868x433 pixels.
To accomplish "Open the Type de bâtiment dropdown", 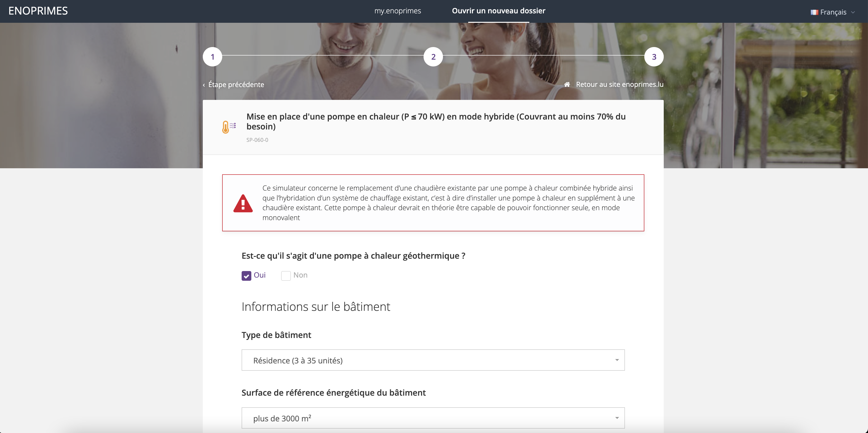I will [x=433, y=360].
